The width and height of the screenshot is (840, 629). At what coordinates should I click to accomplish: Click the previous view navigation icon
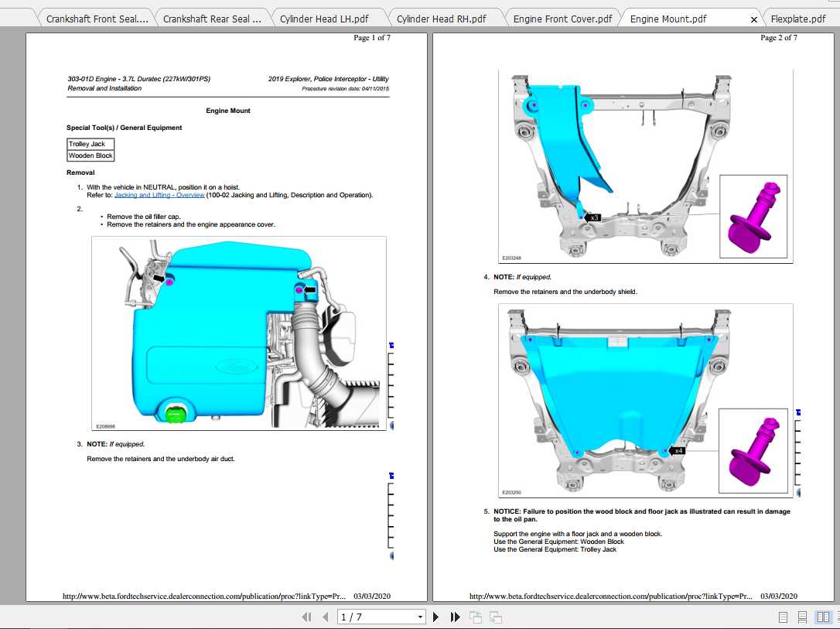476,617
